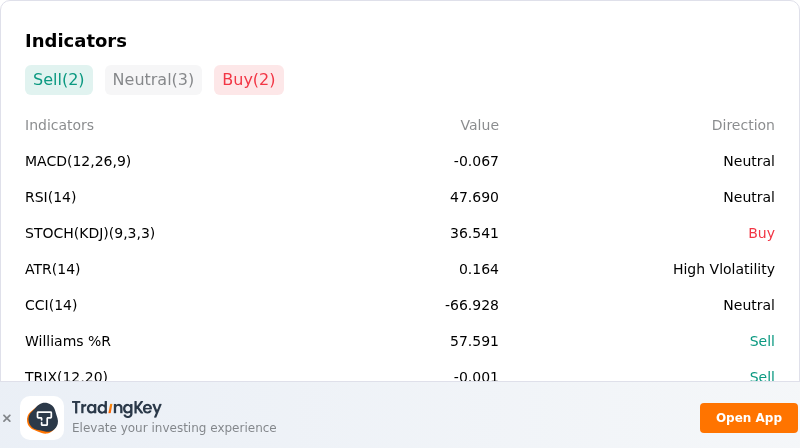Click the RSI value 47.690

[474, 197]
